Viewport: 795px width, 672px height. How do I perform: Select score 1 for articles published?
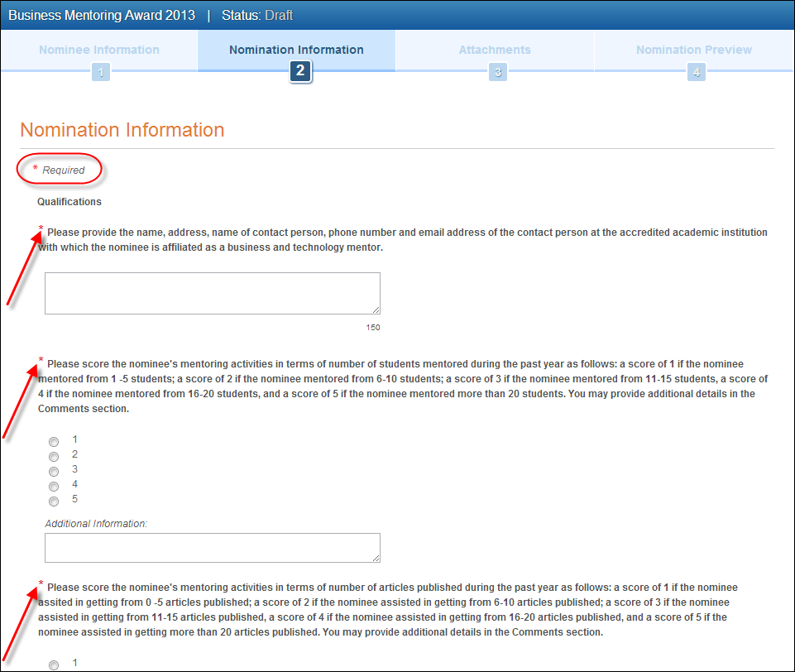pyautogui.click(x=54, y=665)
